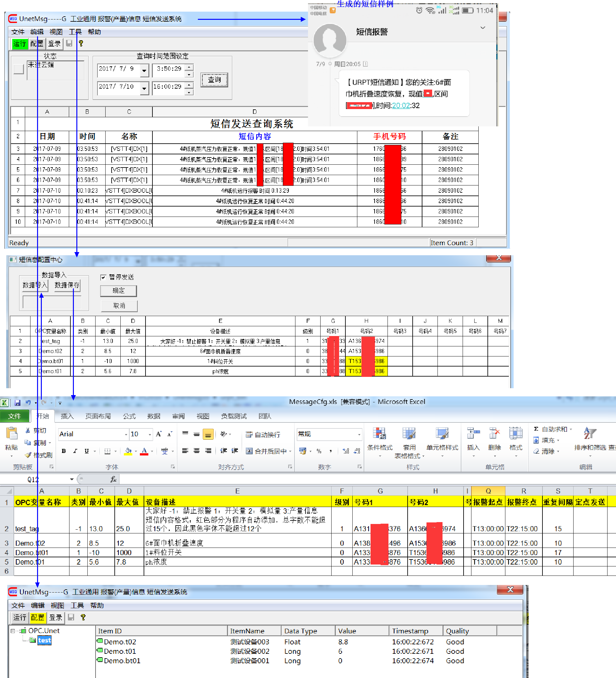Toggle the 暂停发送 checkbox
The width and height of the screenshot is (616, 678).
click(x=103, y=278)
